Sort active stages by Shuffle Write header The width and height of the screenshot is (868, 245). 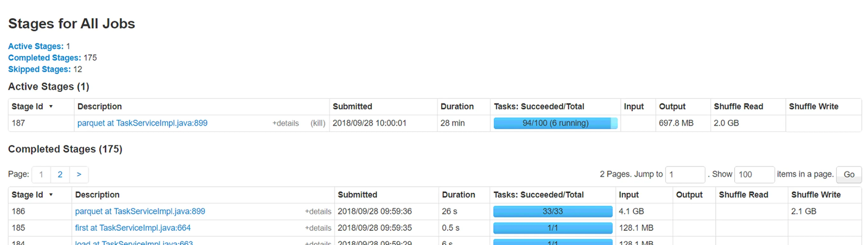[x=813, y=106]
